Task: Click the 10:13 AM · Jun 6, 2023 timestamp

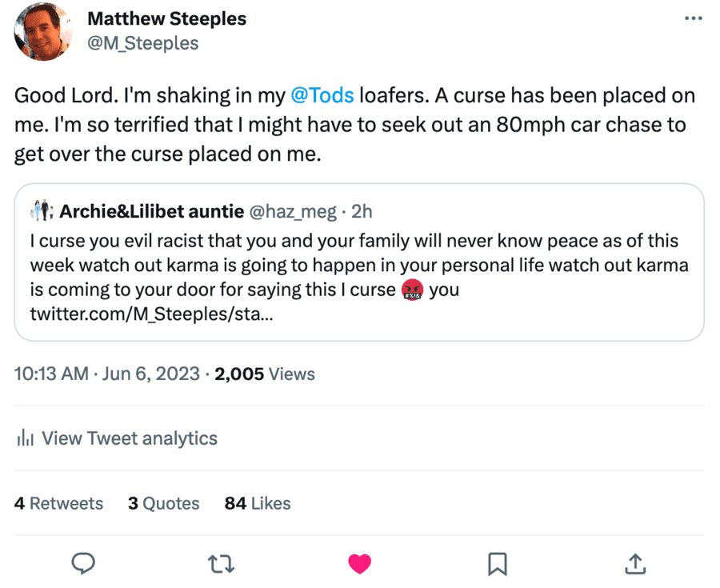Action: click(x=107, y=374)
